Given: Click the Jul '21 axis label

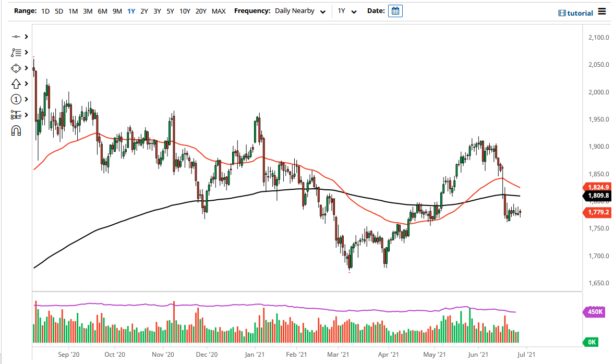Looking at the screenshot, I should 526,355.
